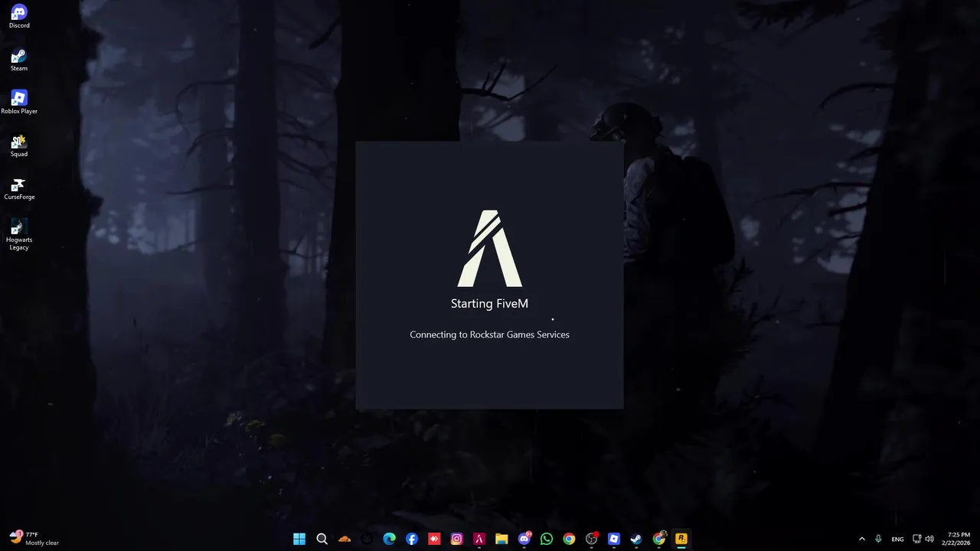This screenshot has width=980, height=551.
Task: Open Microsoft Edge from taskbar
Action: coord(389,539)
